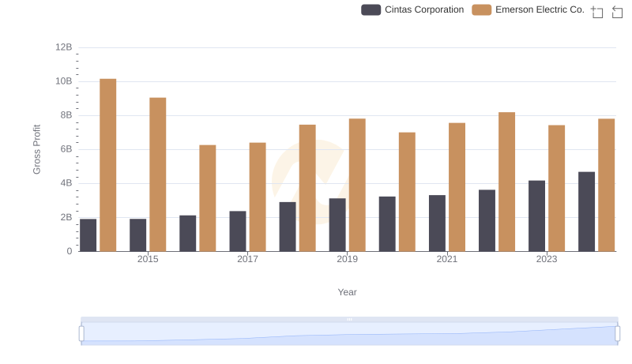Click the Cintas bar left of the 2019 label

pos(337,225)
